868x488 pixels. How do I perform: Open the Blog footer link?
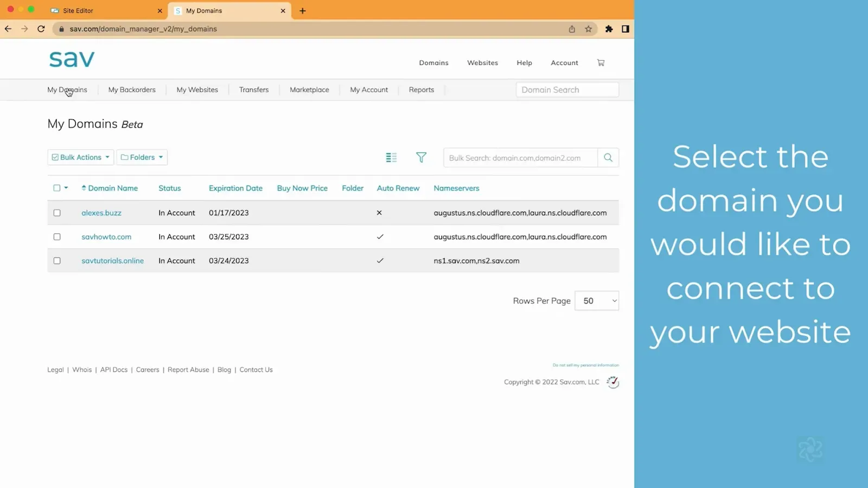pos(224,370)
